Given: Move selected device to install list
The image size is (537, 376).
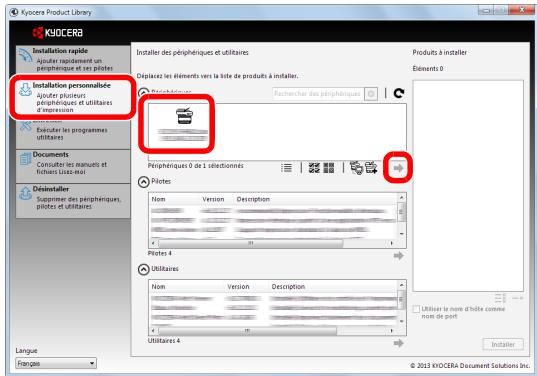Looking at the screenshot, I should [x=398, y=168].
